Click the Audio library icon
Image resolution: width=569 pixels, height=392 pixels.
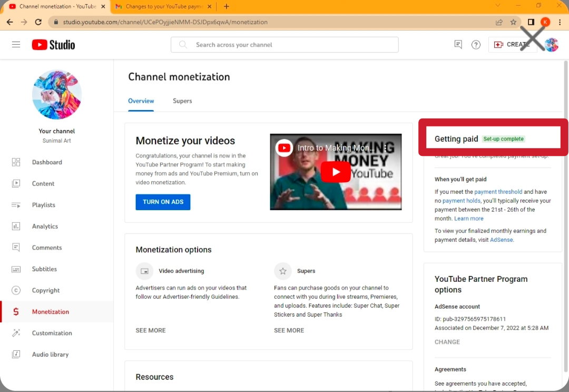[x=16, y=354]
